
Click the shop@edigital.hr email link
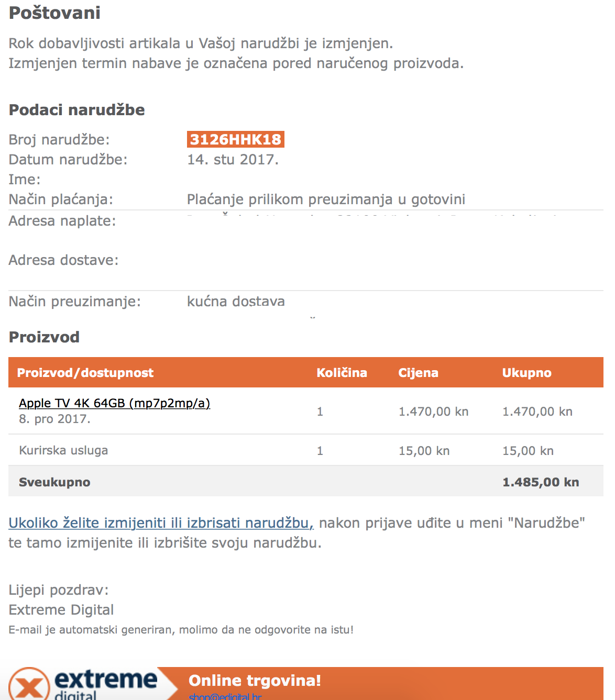(x=225, y=696)
